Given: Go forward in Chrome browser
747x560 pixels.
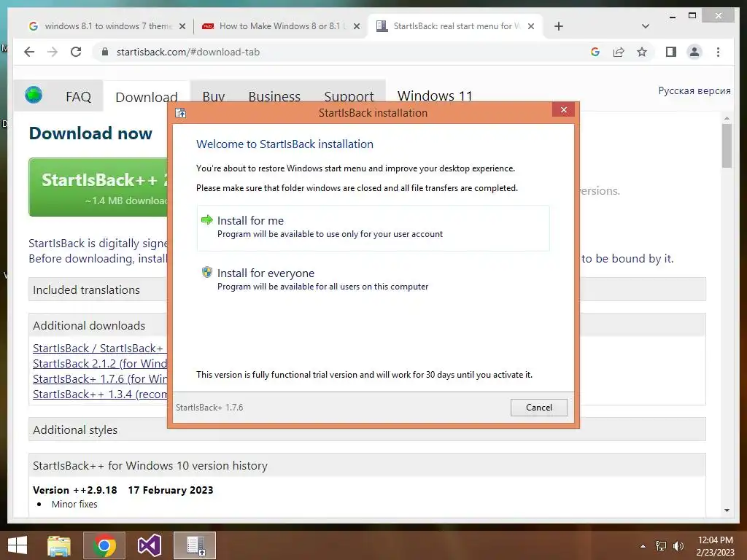Looking at the screenshot, I should point(53,52).
